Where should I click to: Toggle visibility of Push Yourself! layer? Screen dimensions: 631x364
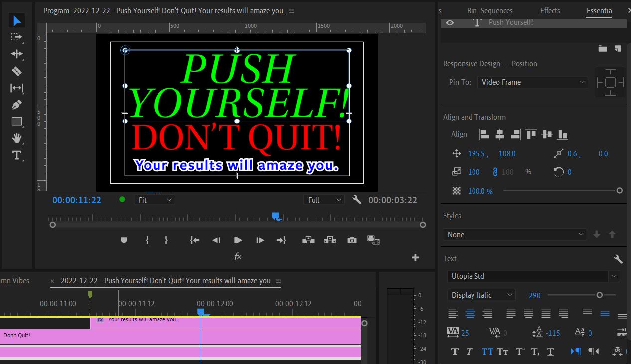(x=450, y=22)
